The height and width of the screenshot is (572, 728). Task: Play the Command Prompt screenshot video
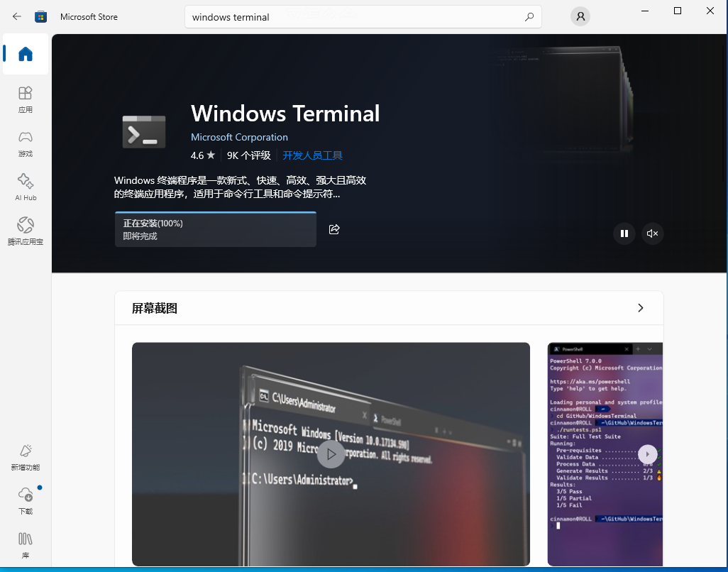tap(331, 454)
